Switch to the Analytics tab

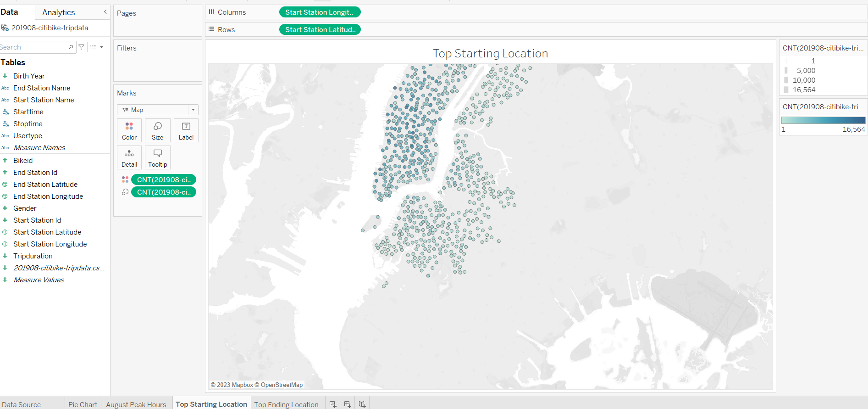coord(59,12)
